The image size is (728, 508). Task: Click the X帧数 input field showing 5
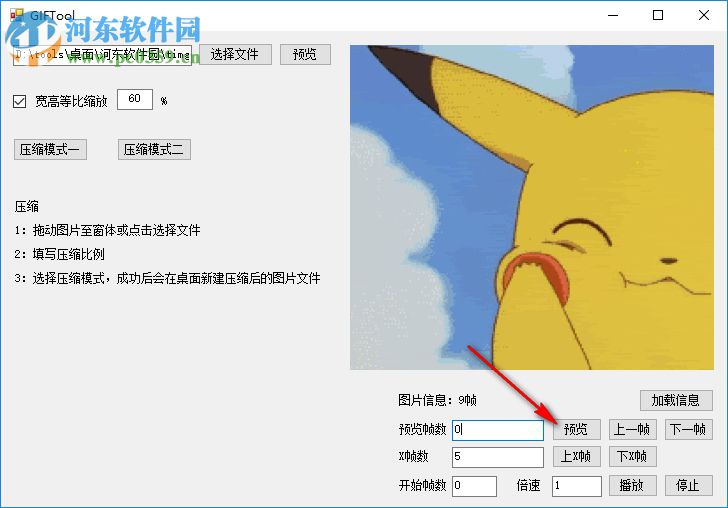click(x=498, y=457)
